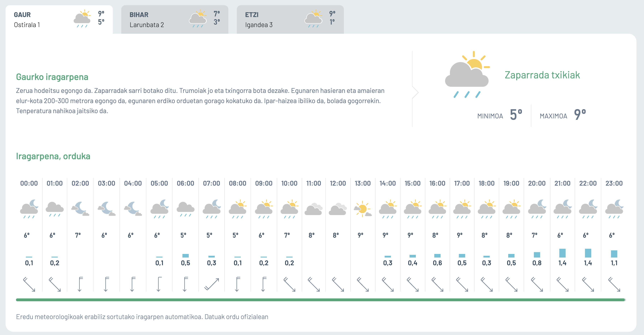The image size is (644, 335).
Task: Click the 08:00 sun shower icon
Action: [238, 209]
